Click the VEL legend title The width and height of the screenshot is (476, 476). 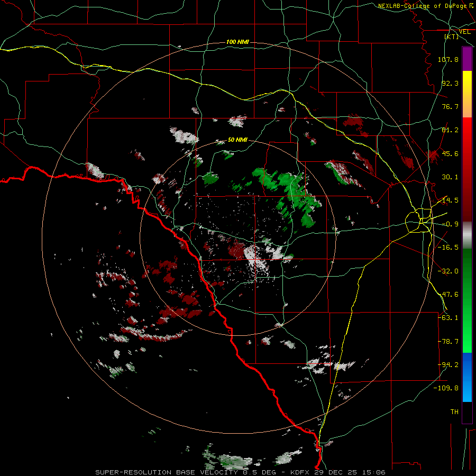click(x=464, y=32)
